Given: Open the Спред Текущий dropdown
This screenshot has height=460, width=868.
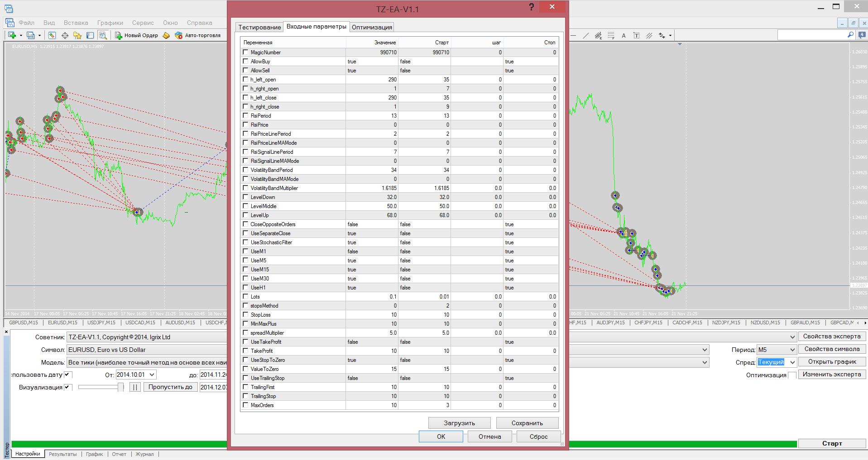Looking at the screenshot, I should [777, 362].
